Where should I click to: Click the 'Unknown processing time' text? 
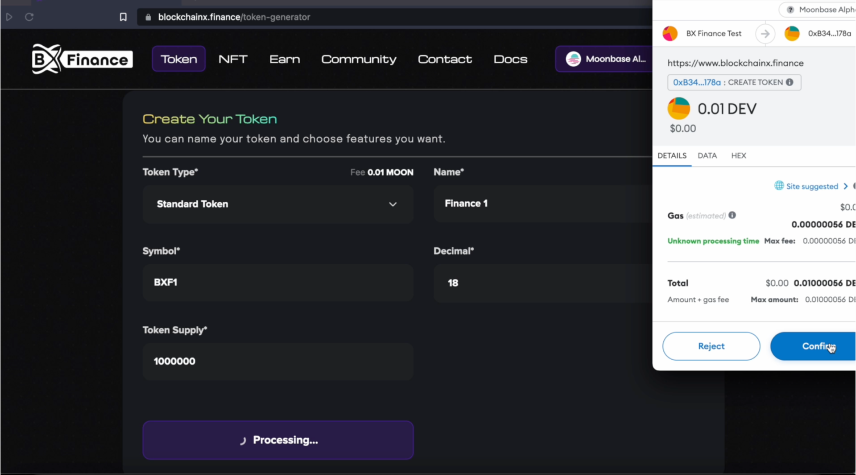click(x=713, y=241)
